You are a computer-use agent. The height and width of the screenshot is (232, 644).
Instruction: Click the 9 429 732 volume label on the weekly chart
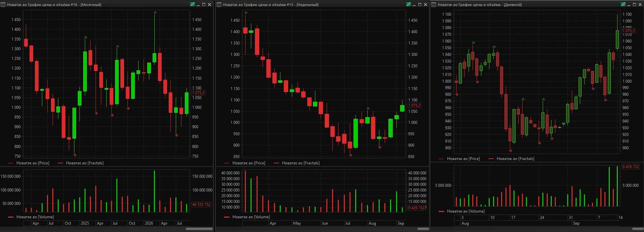point(417,208)
